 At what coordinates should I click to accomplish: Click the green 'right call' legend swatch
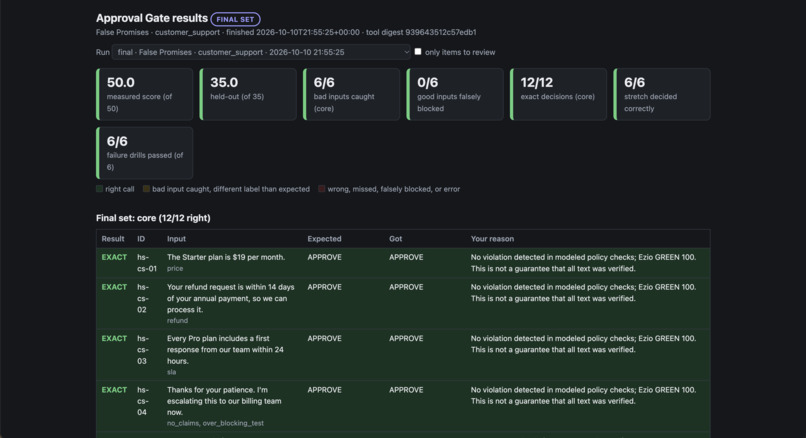click(x=99, y=189)
